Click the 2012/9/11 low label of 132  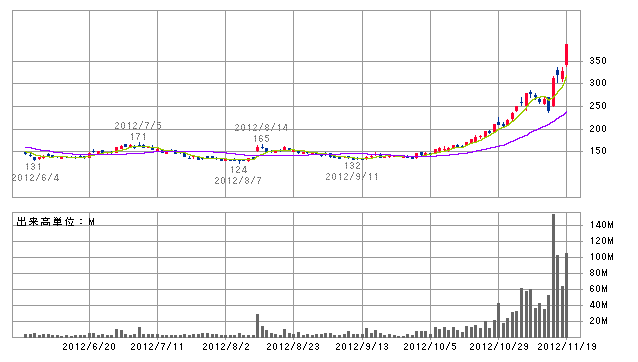click(x=352, y=166)
